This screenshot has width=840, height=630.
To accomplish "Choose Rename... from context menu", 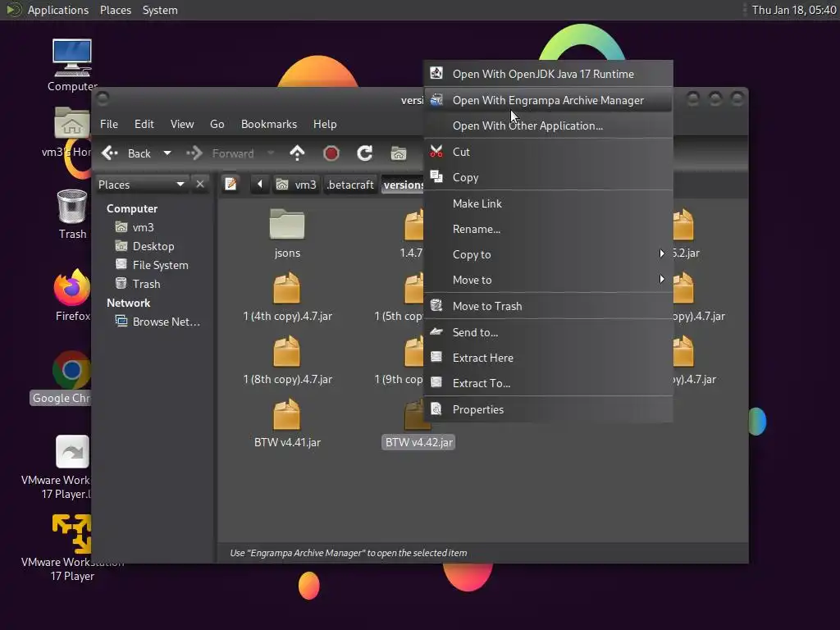I will click(x=548, y=229).
